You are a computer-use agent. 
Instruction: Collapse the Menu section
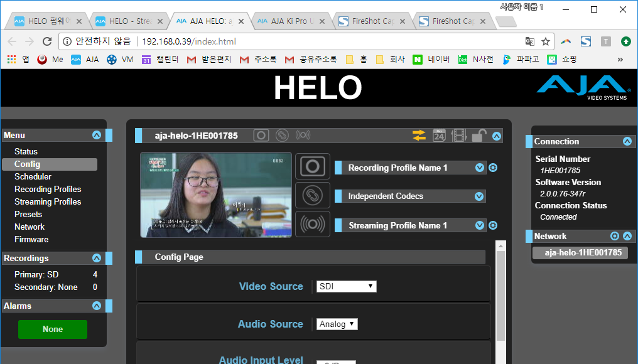tap(97, 135)
